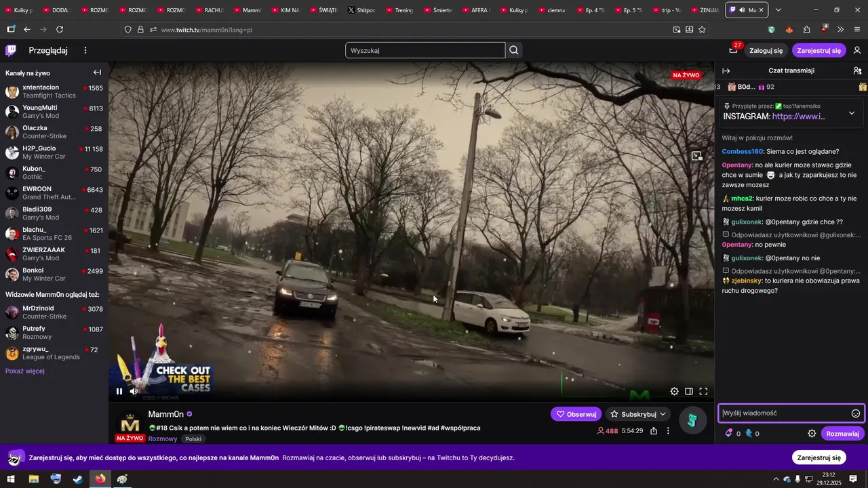
Task: Mute the Mamm0n tab audio icon
Action: pos(743,10)
